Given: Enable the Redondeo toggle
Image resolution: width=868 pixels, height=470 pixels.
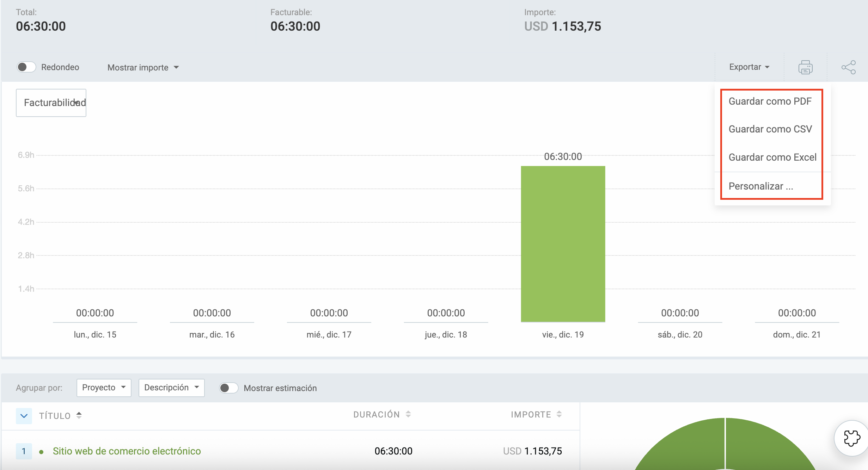Looking at the screenshot, I should [26, 67].
